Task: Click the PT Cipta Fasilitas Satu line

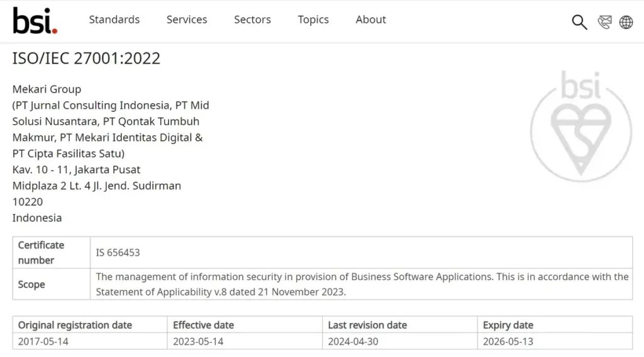Action: (x=69, y=154)
